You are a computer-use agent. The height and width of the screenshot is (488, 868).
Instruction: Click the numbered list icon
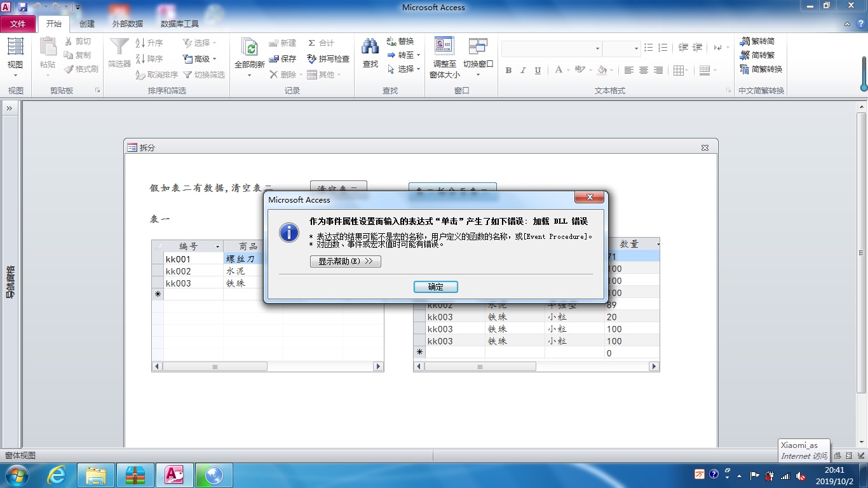[x=663, y=48]
